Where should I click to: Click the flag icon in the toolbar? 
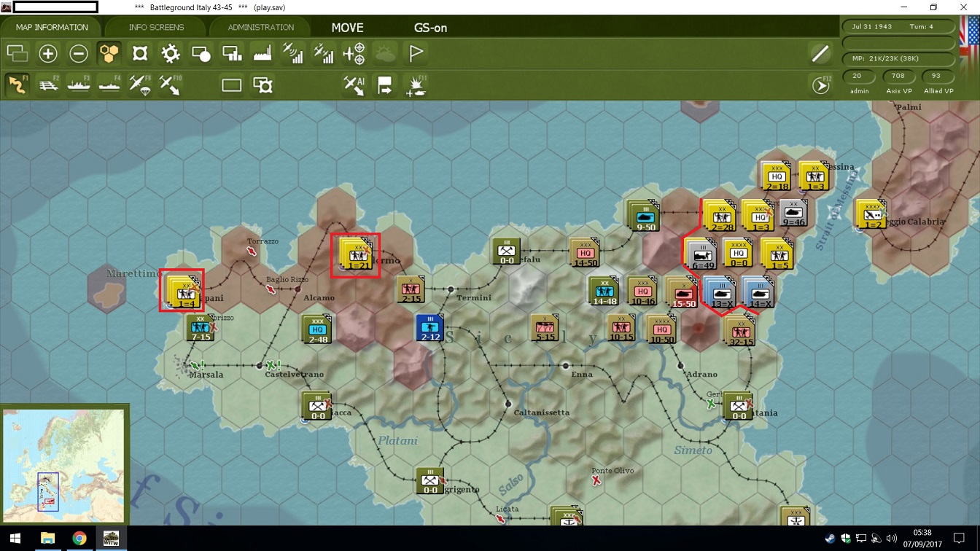(x=416, y=53)
